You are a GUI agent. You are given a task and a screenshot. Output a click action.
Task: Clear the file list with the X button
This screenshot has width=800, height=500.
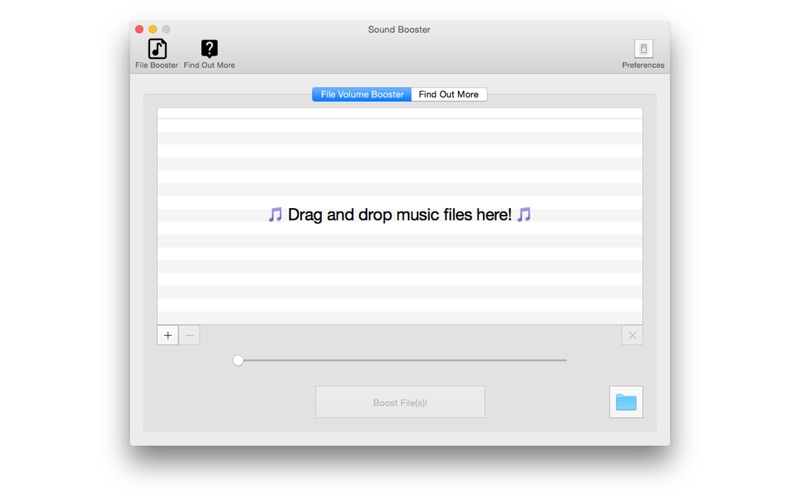click(x=632, y=335)
